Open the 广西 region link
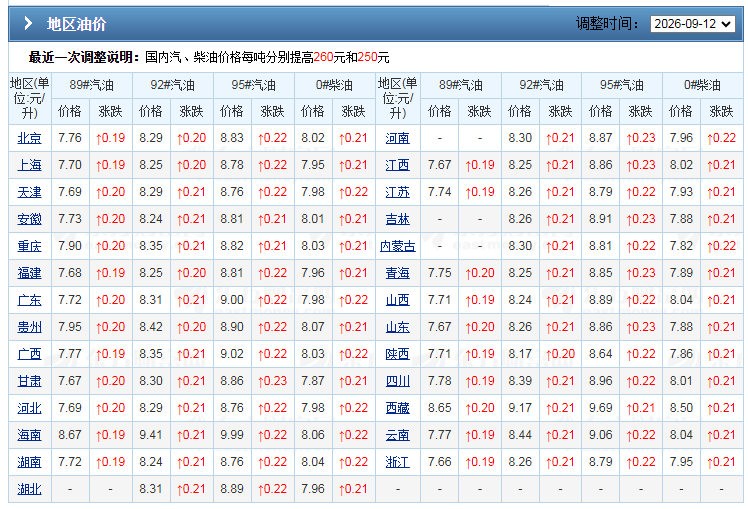The image size is (748, 509). click(30, 354)
